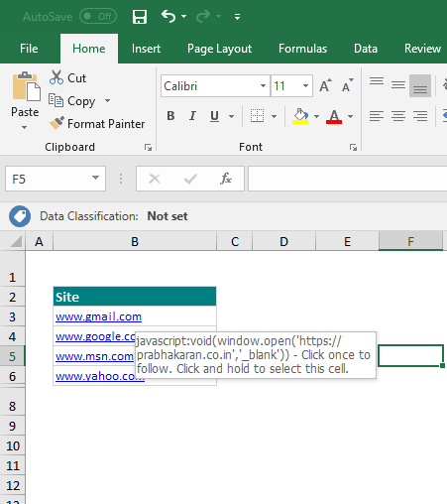
Task: Expand fill color palette arrow
Action: (x=316, y=116)
